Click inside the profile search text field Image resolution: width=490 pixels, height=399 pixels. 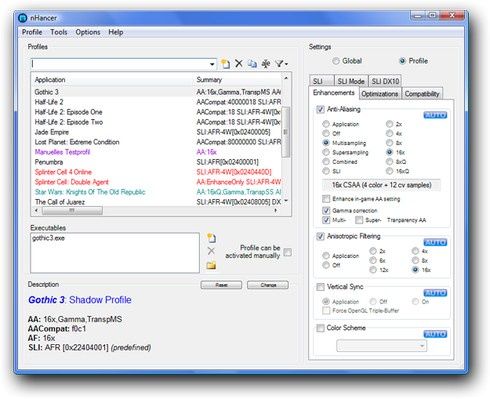[x=120, y=64]
